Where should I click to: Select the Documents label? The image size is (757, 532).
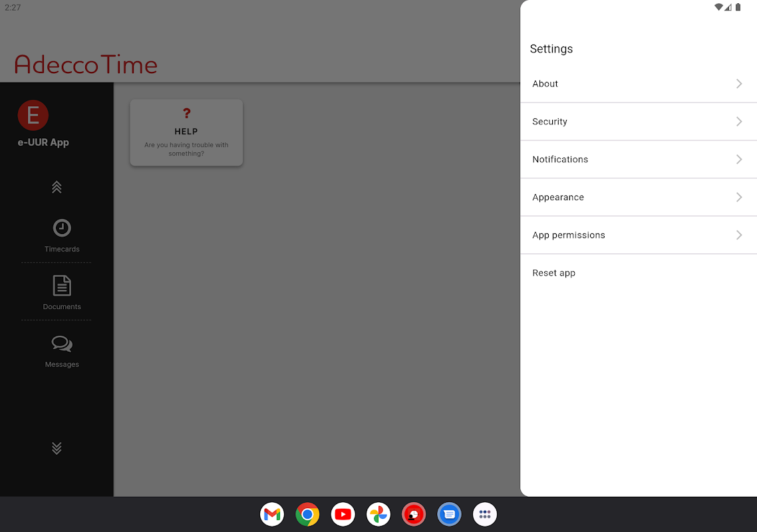(x=62, y=307)
